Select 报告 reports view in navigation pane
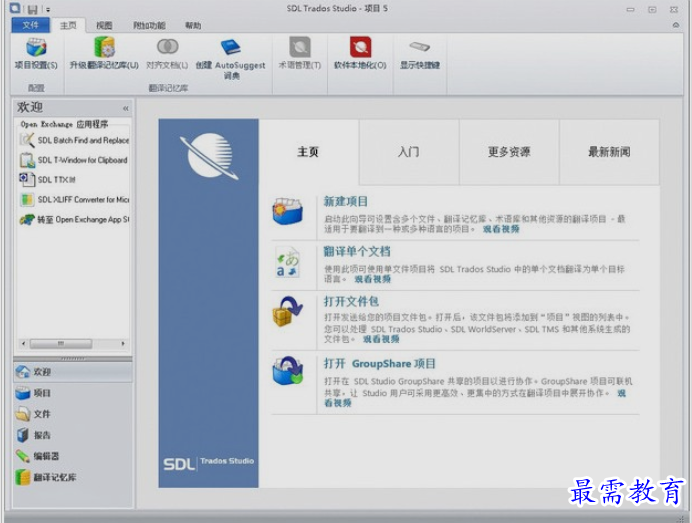The width and height of the screenshot is (692, 523). point(73,435)
